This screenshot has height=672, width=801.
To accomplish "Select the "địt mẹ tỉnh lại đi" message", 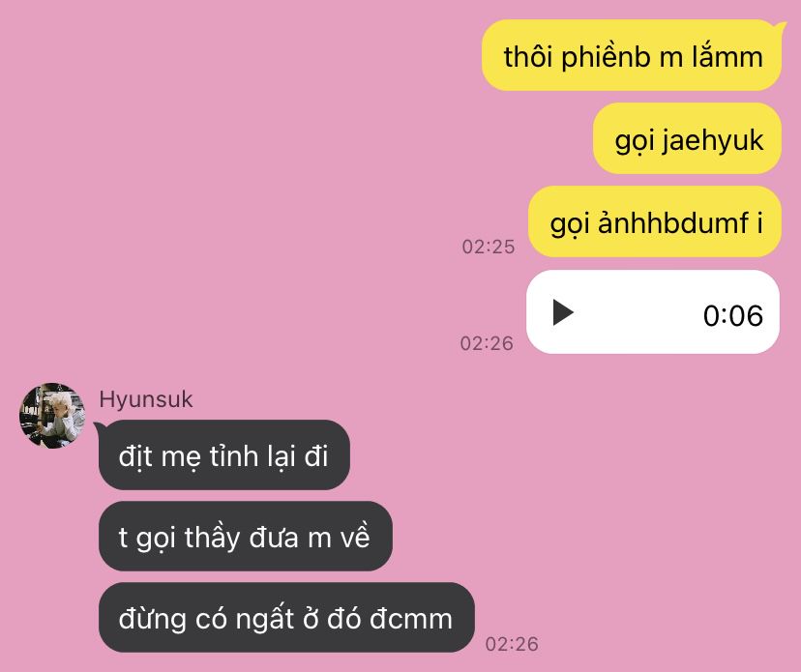I will click(224, 455).
